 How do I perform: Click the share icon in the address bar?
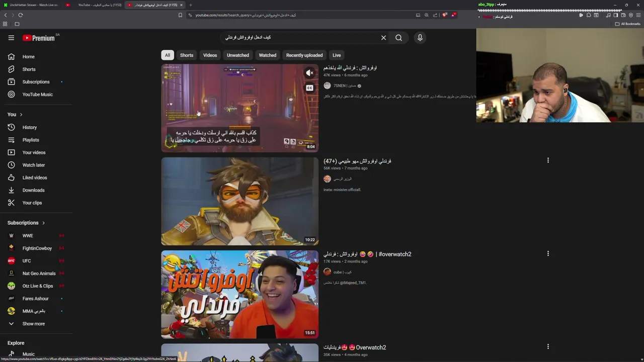tap(435, 15)
